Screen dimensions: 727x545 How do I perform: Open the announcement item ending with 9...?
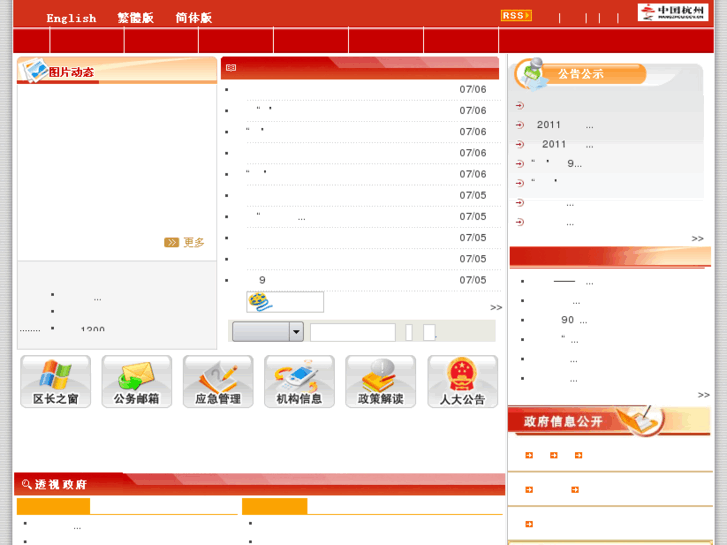556,163
